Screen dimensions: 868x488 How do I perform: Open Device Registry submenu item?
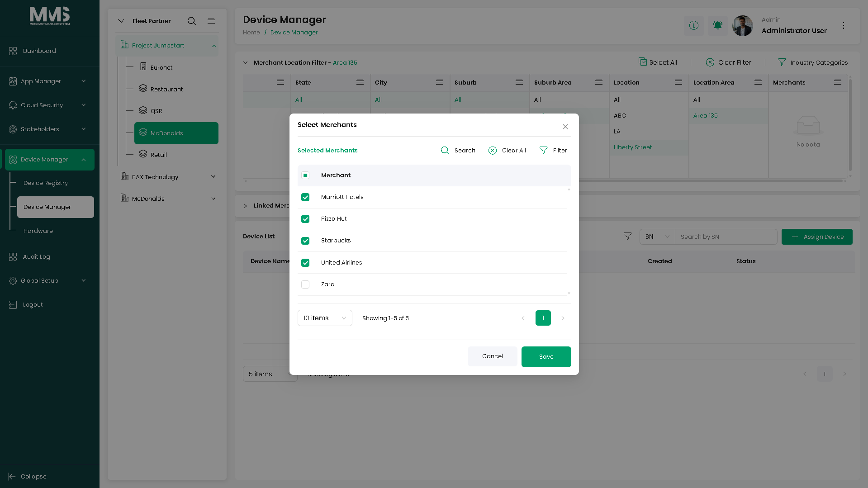point(46,183)
